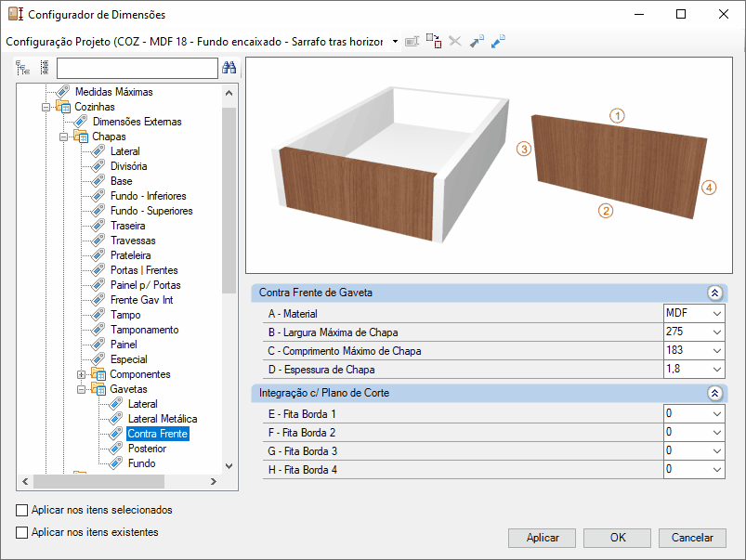Viewport: 746px width, 560px height.
Task: Open the Fita Borda 1 dropdown
Action: pos(717,414)
